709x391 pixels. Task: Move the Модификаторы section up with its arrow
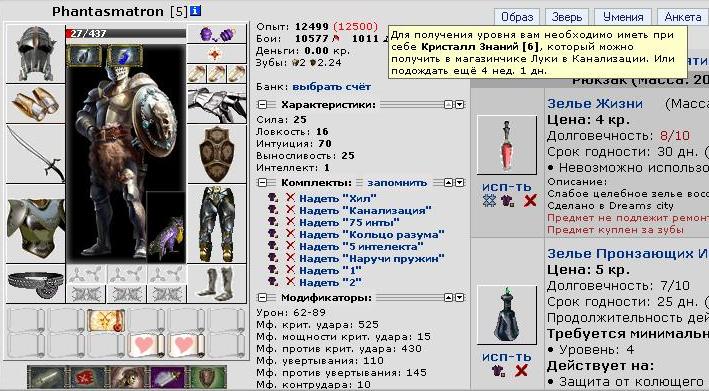pos(448,298)
